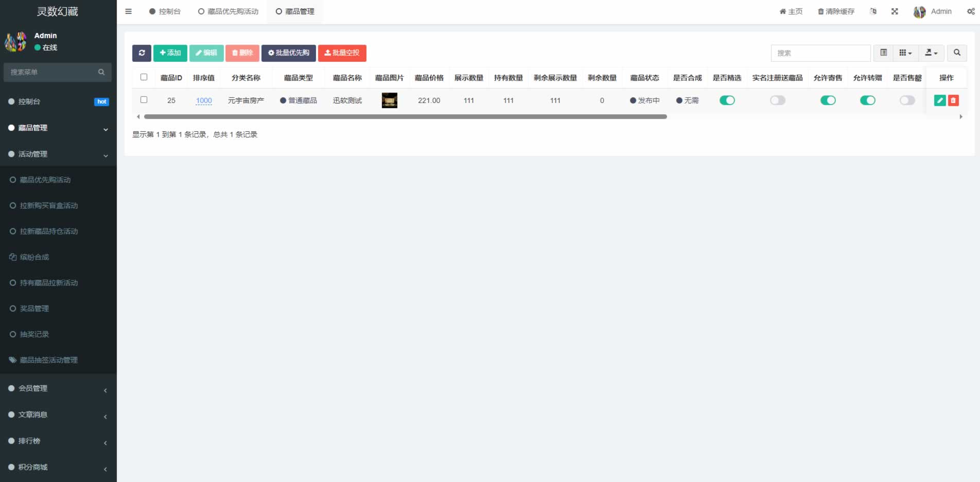This screenshot has width=980, height=482.
Task: Open the column visibility dropdown
Action: point(905,53)
